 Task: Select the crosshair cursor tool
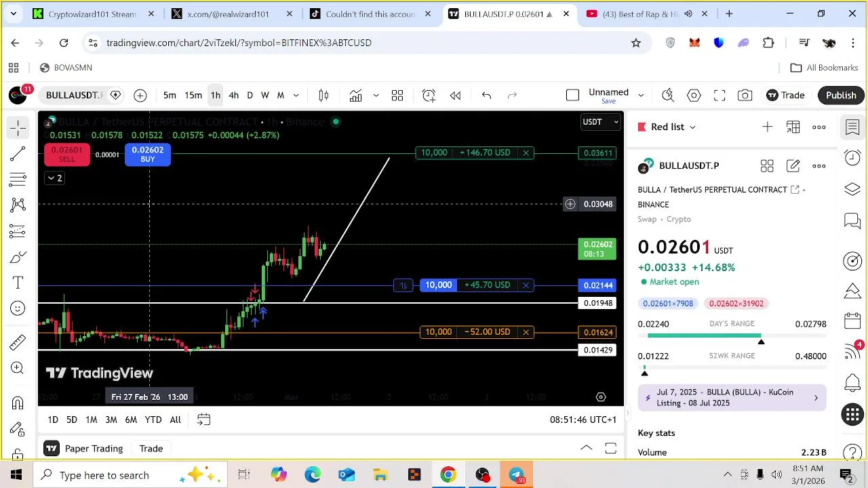click(x=18, y=127)
